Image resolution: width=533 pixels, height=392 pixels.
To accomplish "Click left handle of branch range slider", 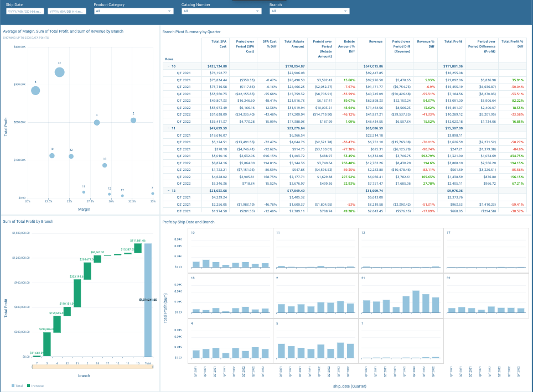I will coord(32,367).
